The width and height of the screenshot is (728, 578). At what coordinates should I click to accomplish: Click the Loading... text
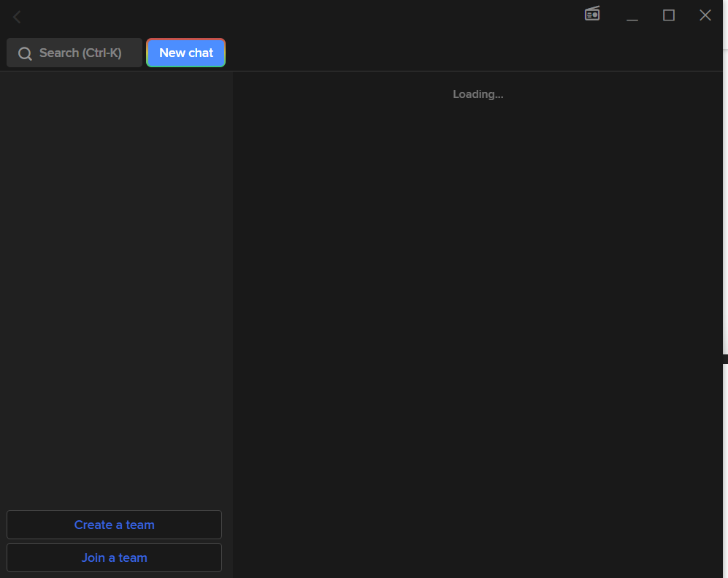click(478, 94)
